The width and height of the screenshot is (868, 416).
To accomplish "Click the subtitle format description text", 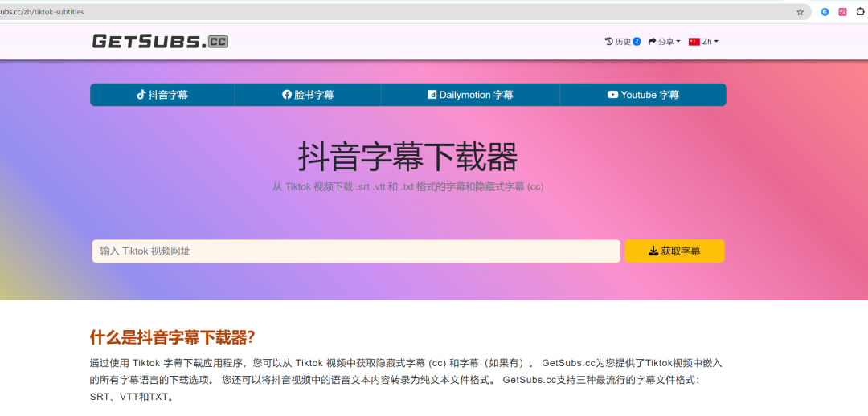I will [x=407, y=187].
